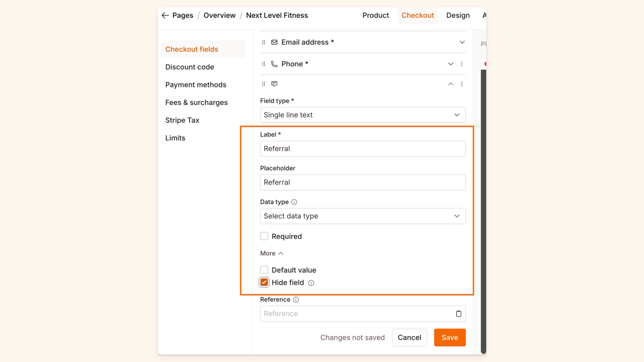Show the info tooltip next to Reference

[x=296, y=299]
